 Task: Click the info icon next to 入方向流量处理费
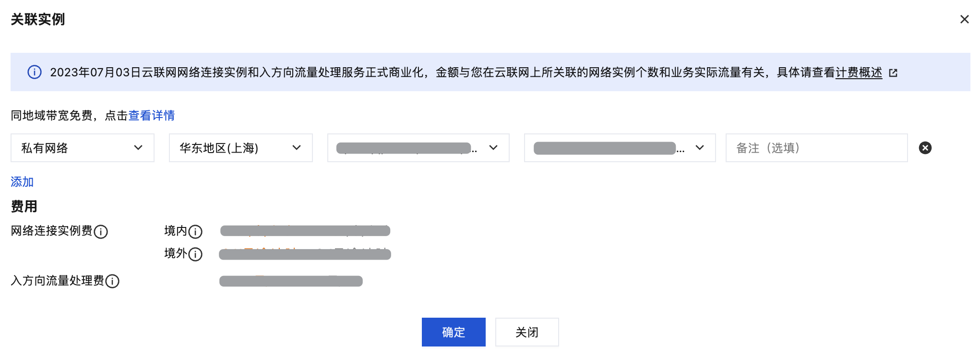pyautogui.click(x=112, y=281)
